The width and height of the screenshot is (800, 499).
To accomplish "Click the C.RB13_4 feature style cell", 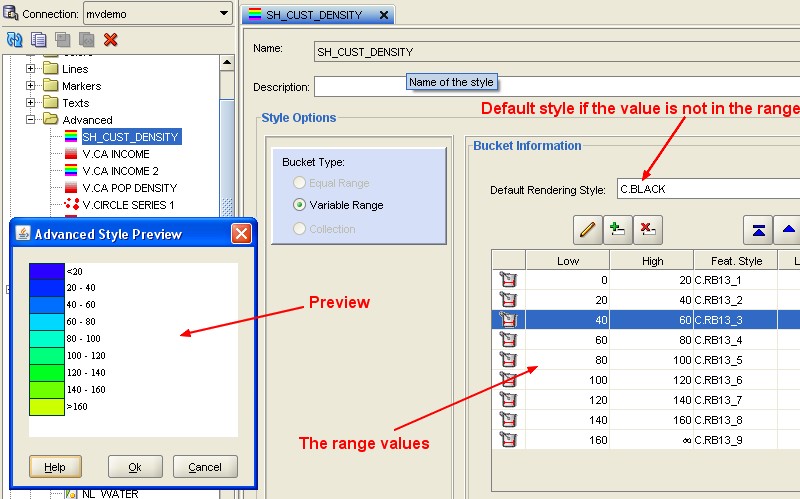I will point(735,340).
